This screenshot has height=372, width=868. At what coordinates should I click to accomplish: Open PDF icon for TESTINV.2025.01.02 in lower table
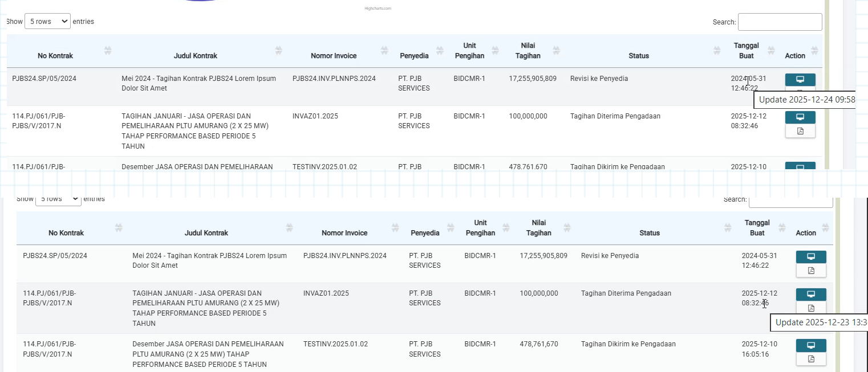810,359
